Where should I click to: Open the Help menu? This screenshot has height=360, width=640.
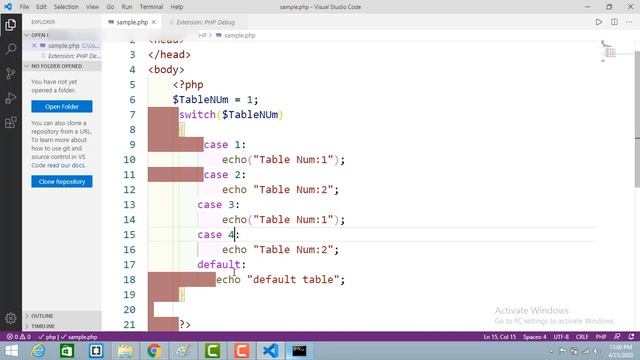[176, 7]
